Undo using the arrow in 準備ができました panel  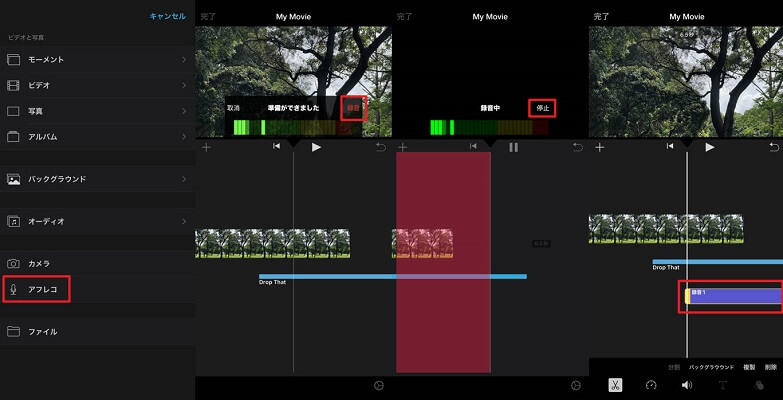(x=381, y=147)
